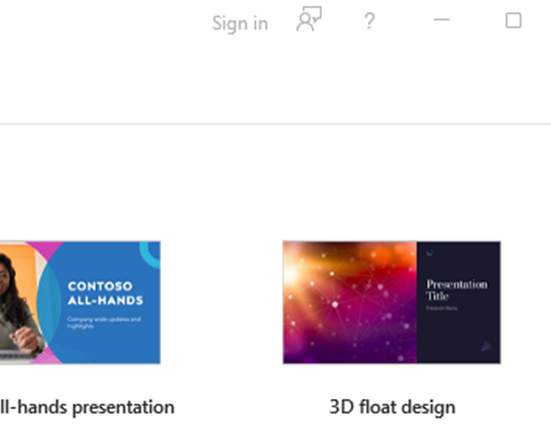551x443 pixels.
Task: Click the CONTOSO ALL-HANDS heading text
Action: click(x=105, y=293)
